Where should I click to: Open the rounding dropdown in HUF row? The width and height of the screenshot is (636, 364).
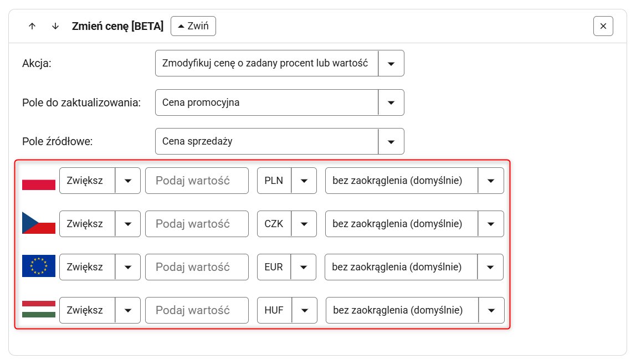click(414, 310)
